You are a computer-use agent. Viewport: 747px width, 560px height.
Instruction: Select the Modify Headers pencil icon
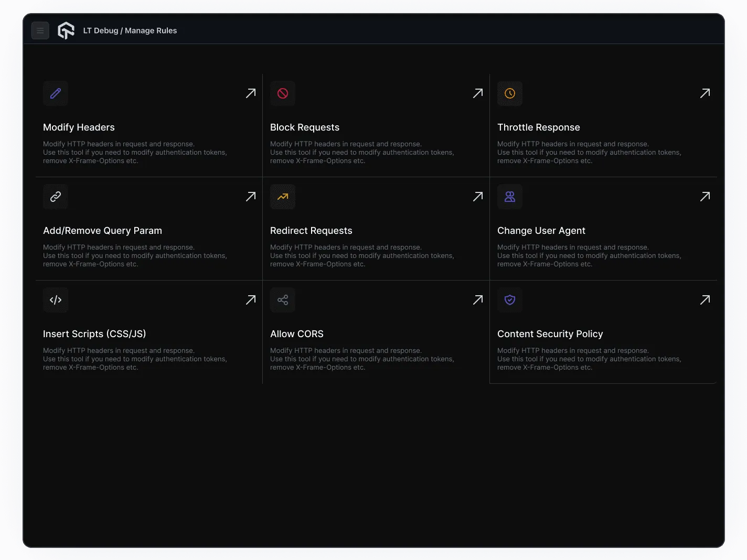[55, 93]
